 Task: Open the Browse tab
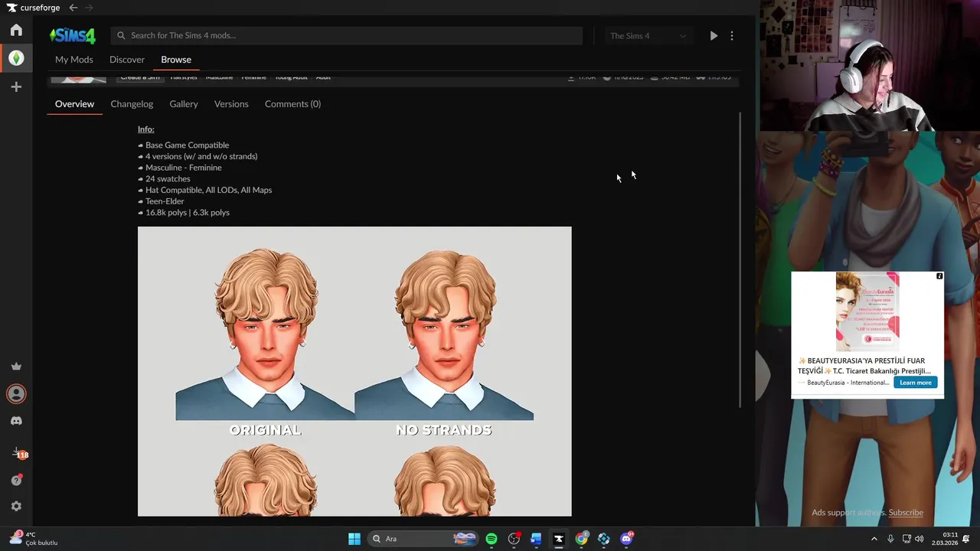click(x=176, y=60)
